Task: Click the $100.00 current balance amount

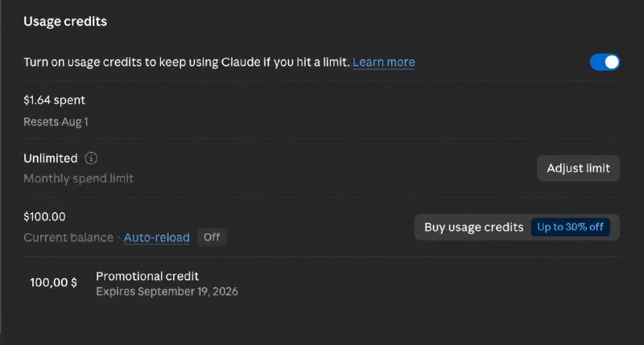Action: (x=44, y=216)
